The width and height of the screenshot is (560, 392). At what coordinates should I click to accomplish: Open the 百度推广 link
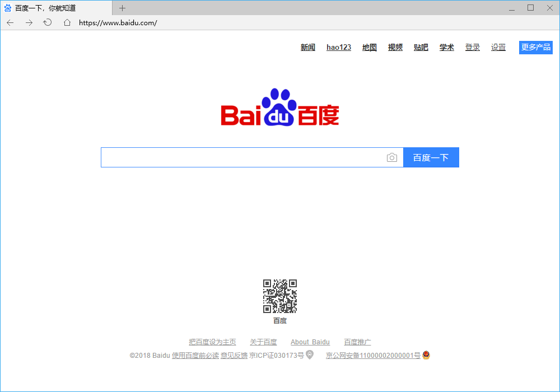tap(357, 342)
